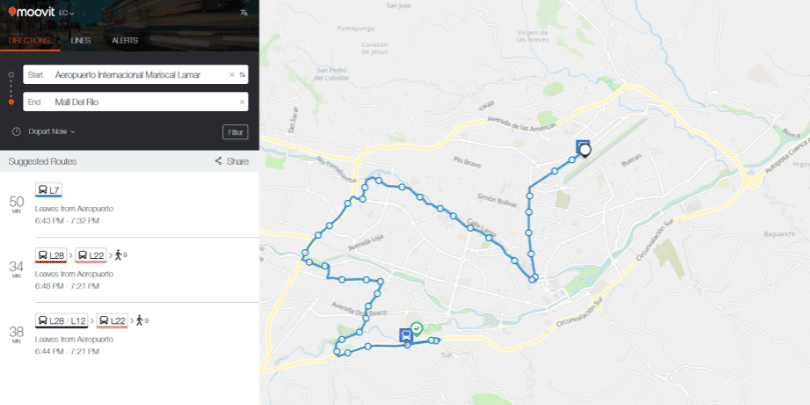This screenshot has height=405, width=810.
Task: Click the blue bus stop marker near the airport
Action: coord(582,146)
